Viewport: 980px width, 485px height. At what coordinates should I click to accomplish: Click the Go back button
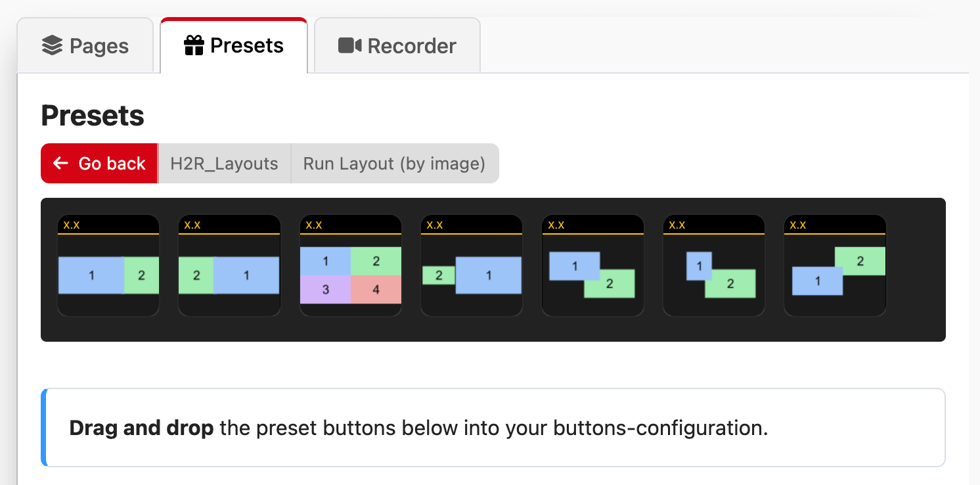click(99, 164)
